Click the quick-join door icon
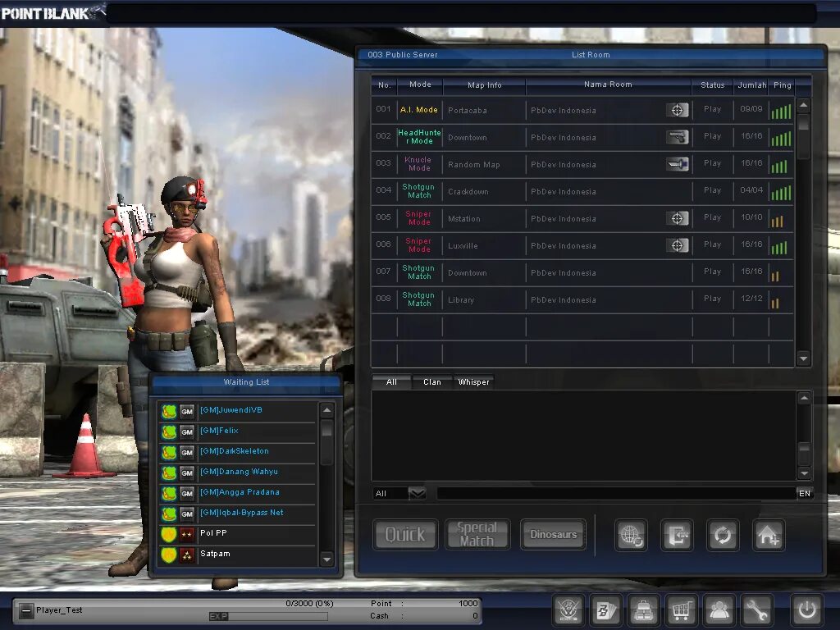 tap(677, 535)
